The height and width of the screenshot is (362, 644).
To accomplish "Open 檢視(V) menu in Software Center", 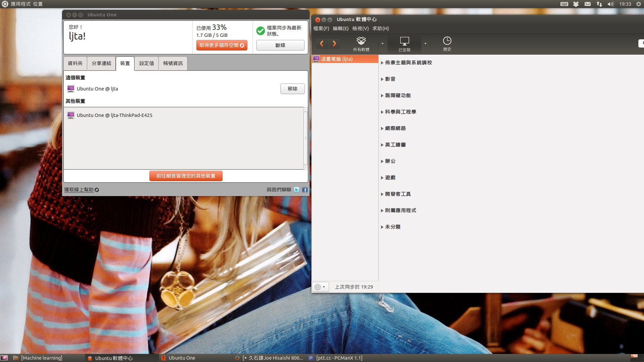I will (x=360, y=28).
